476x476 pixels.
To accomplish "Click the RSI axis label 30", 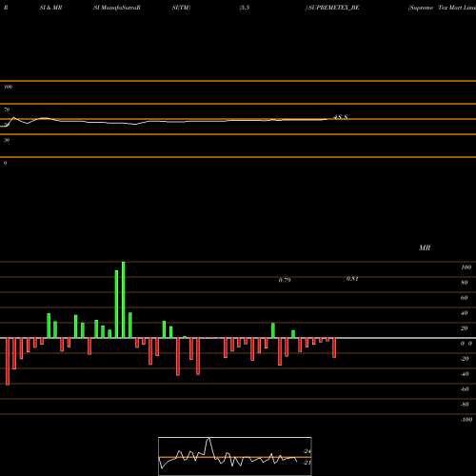I will point(7,140).
